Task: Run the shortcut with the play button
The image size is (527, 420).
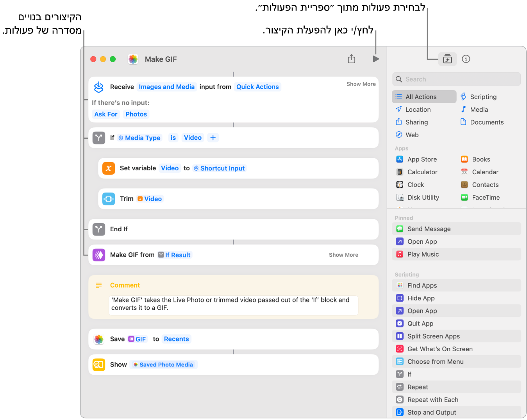Action: click(376, 59)
